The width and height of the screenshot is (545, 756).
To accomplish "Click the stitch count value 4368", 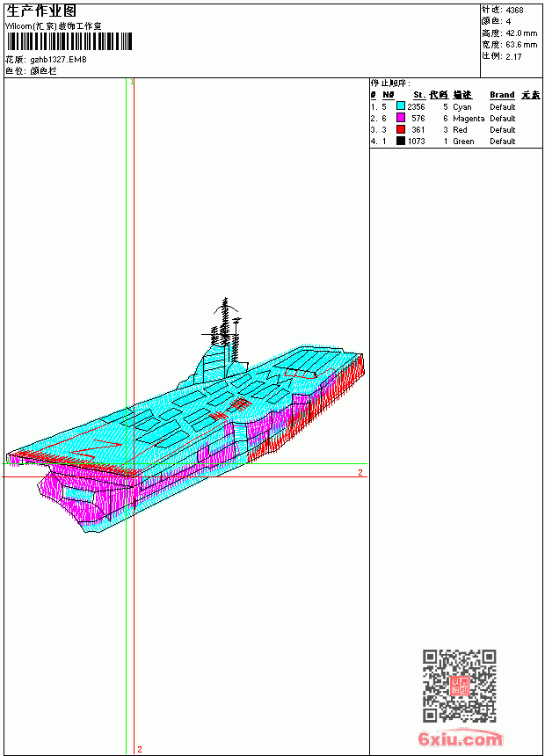I will [x=514, y=10].
